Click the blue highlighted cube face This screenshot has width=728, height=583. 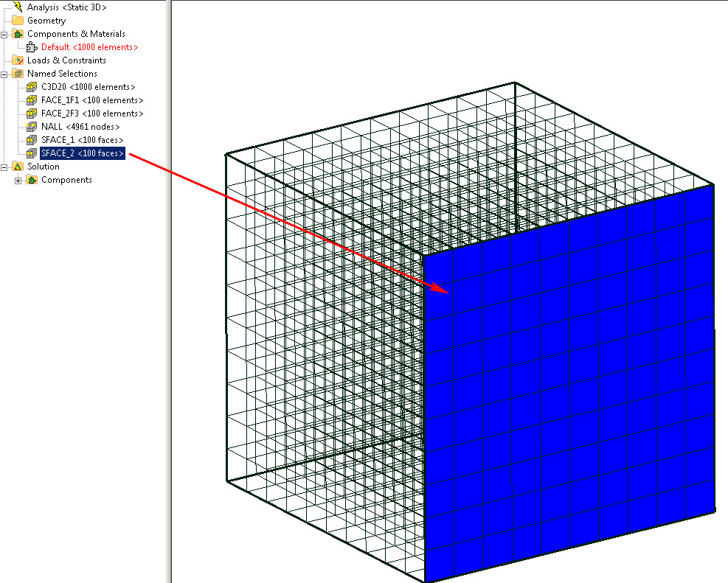[x=569, y=383]
